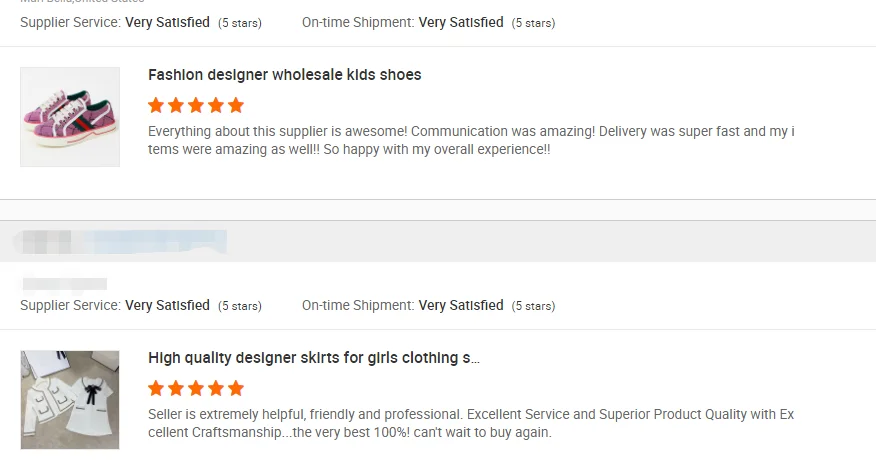This screenshot has width=876, height=474.
Task: Click the second review's Supplier Service 'Very Satisfied' rating
Action: coord(167,305)
